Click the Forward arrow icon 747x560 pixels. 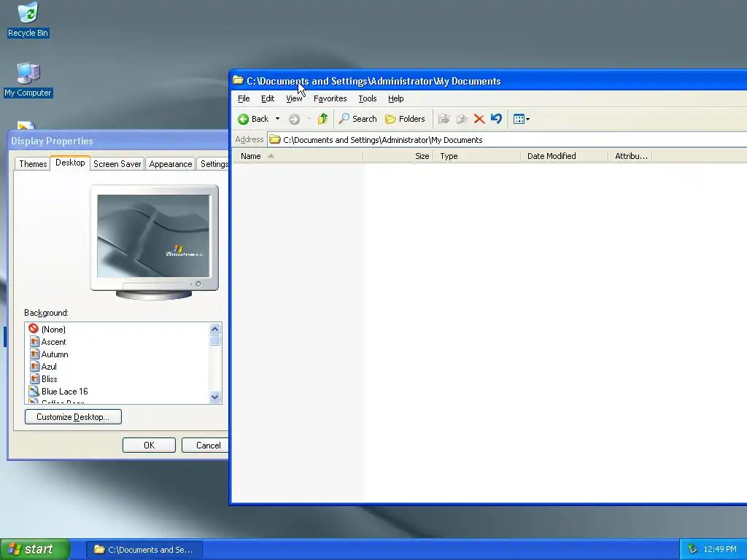[295, 119]
